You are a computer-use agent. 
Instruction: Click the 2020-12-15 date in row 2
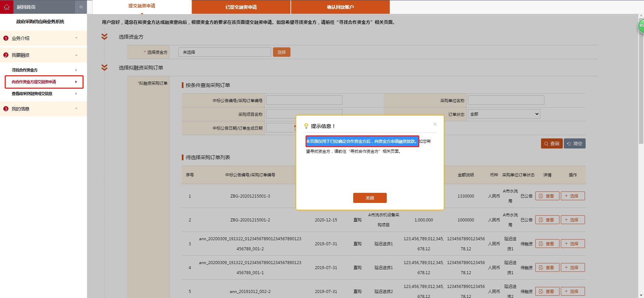click(326, 220)
